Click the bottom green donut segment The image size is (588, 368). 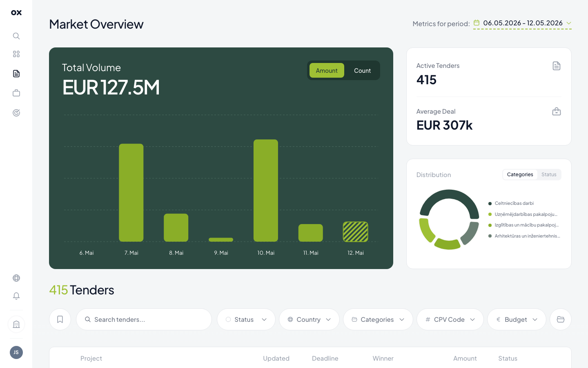448,245
